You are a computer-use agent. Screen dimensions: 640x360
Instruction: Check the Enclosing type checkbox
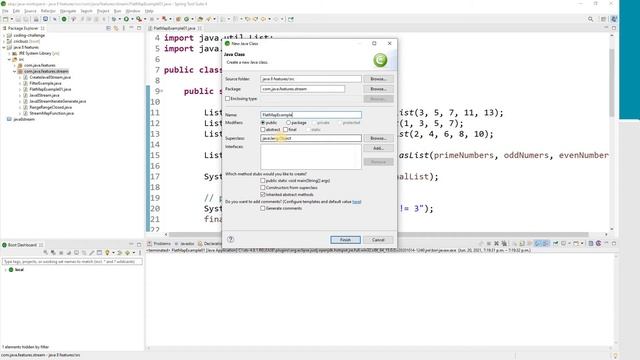228,98
